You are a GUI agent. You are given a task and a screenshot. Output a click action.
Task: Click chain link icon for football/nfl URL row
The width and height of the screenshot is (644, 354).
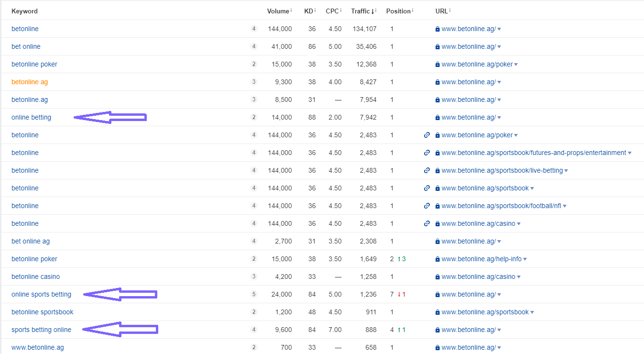click(427, 206)
